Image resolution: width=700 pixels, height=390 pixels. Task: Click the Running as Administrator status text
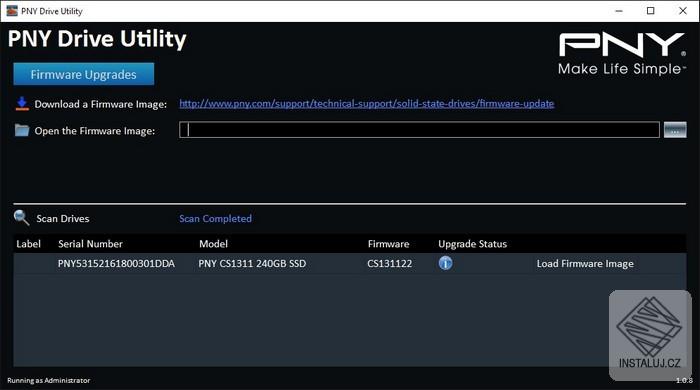click(x=49, y=380)
